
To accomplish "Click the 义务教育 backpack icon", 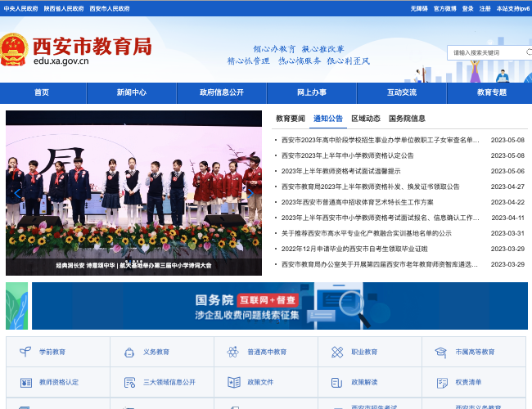I will coord(129,352).
